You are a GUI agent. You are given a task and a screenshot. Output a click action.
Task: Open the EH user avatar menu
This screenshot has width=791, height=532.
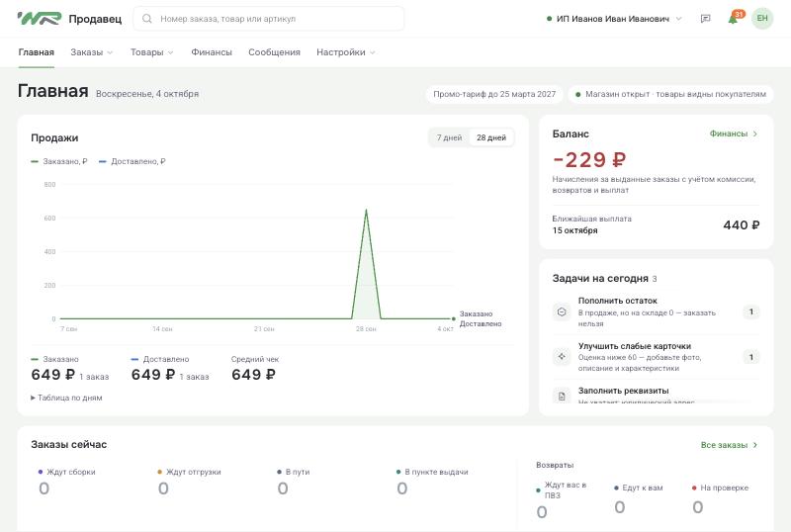[761, 19]
